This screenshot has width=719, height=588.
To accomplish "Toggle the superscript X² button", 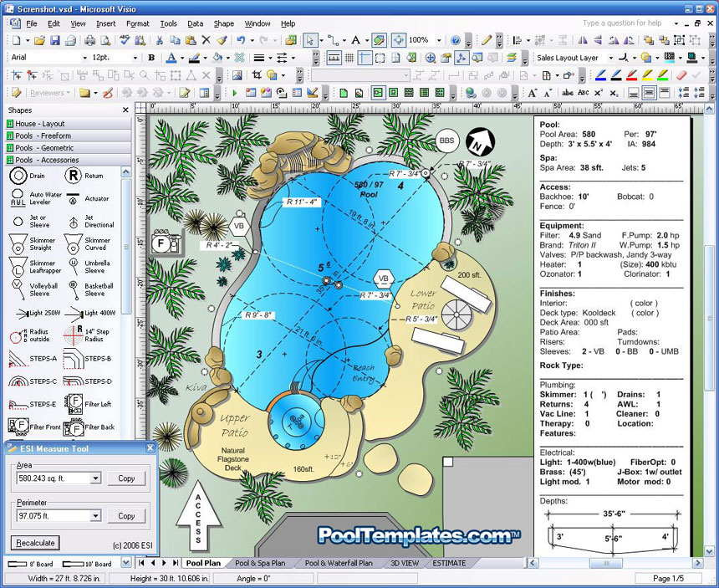I will (x=599, y=93).
